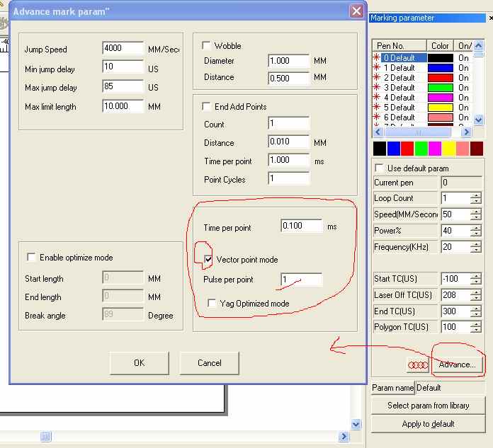493x448 pixels.
Task: Open the Advance... settings button
Action: 457,364
